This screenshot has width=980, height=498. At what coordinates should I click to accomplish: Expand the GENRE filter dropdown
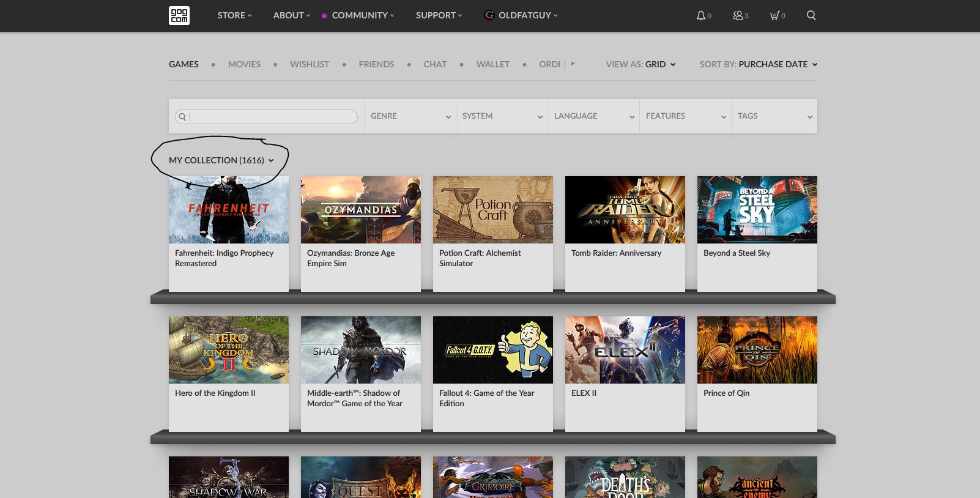point(410,116)
